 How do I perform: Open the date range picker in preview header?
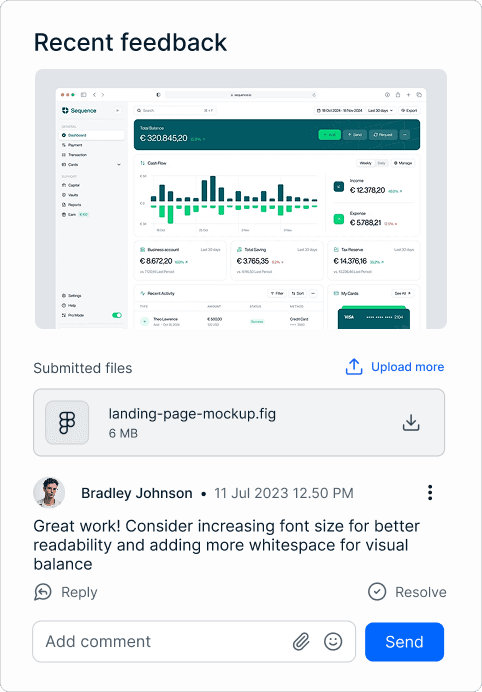(x=339, y=110)
